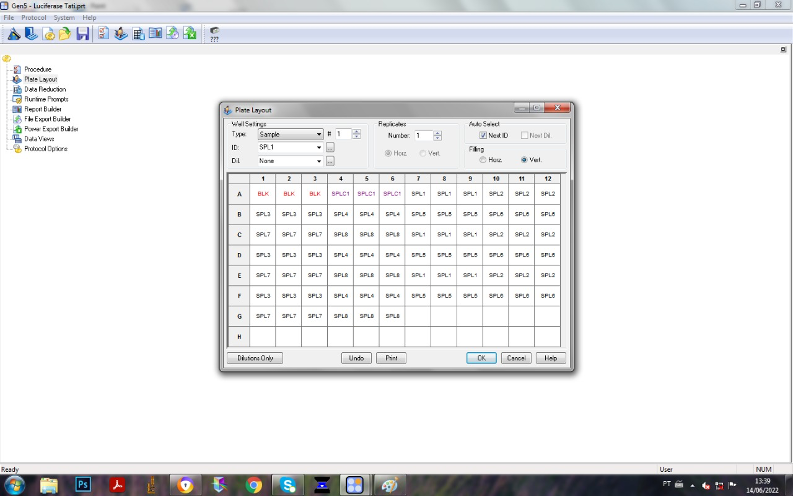Click the replicates Number input field

423,135
